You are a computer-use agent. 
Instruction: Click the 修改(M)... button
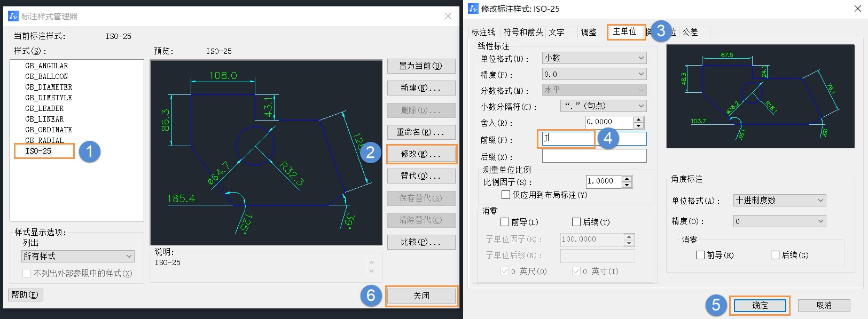421,154
